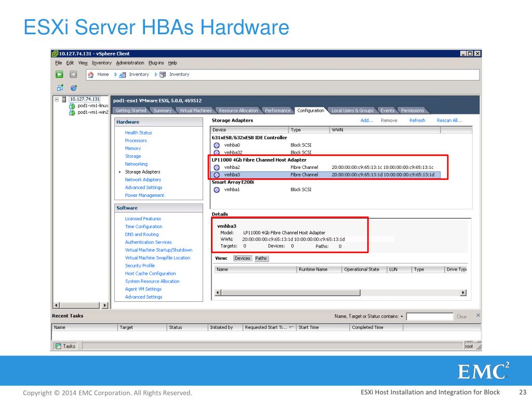Viewport: 532px width, 399px height.
Task: Switch to Local Users & Groups tab
Action: pyautogui.click(x=352, y=111)
